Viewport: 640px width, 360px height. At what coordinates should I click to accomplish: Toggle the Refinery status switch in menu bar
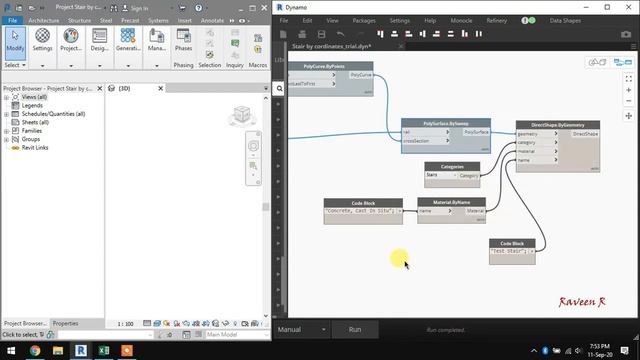[529, 20]
